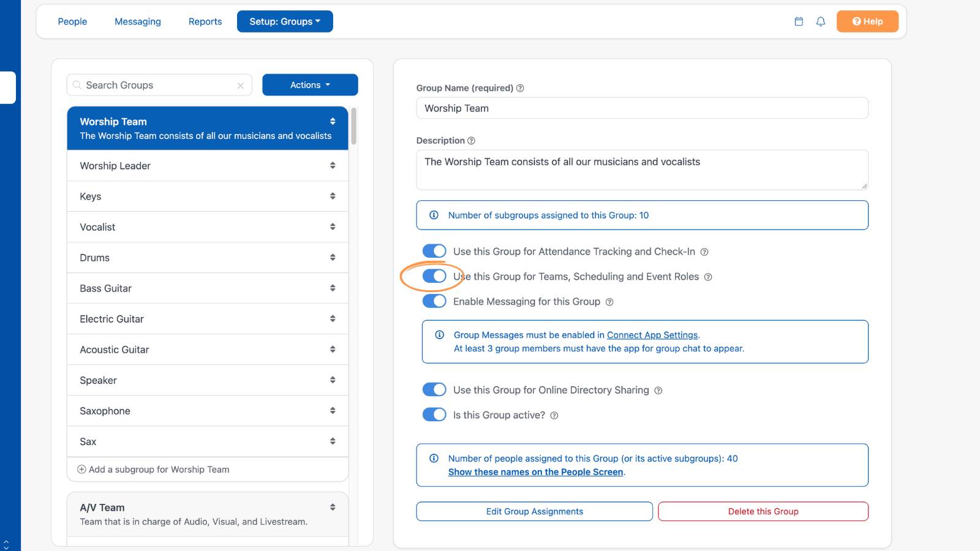
Task: Click the sort handle on Vocalist row
Action: (333, 227)
